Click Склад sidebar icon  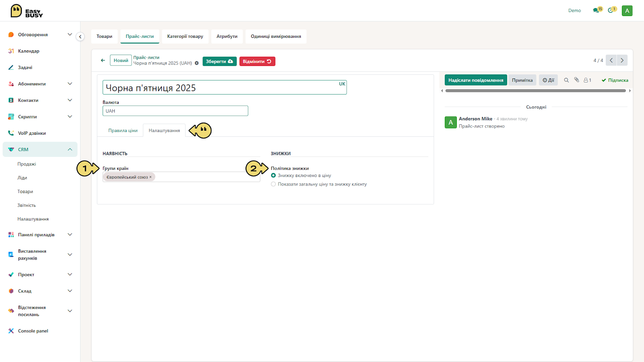coord(11,291)
